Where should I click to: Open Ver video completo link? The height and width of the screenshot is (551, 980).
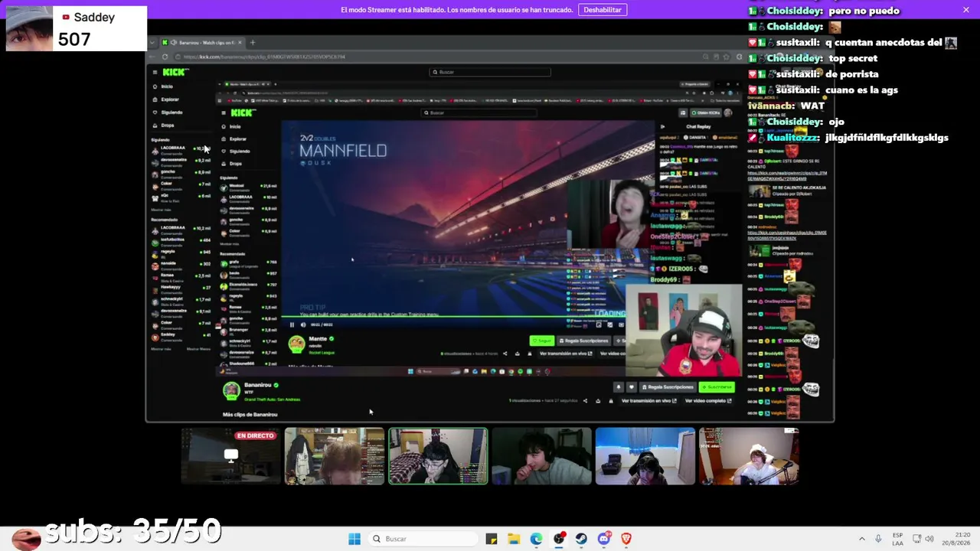[707, 400]
